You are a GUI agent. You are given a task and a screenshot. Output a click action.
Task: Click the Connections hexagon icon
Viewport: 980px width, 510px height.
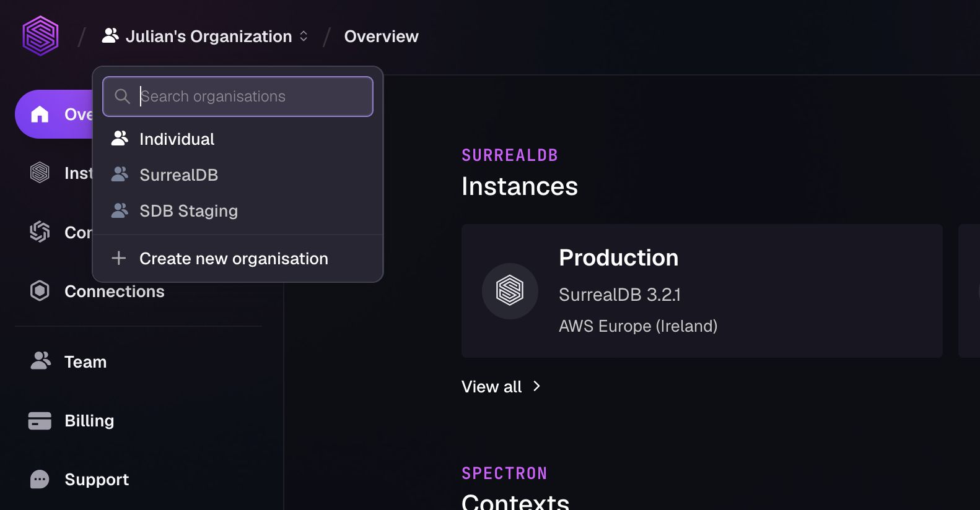(40, 291)
